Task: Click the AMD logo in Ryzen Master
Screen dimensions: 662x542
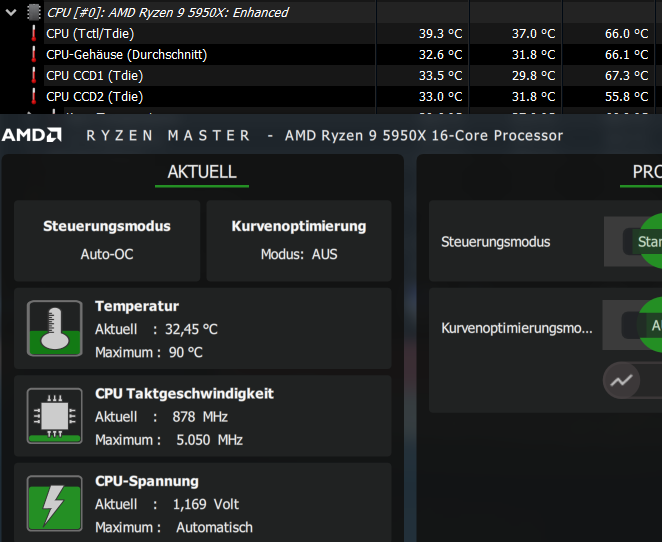Action: coord(32,135)
